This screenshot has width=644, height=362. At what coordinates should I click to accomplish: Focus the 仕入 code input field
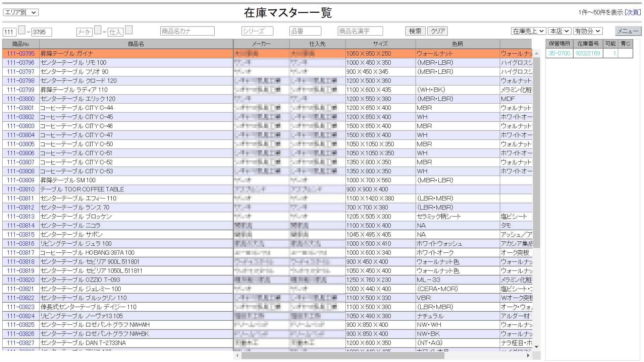[115, 32]
